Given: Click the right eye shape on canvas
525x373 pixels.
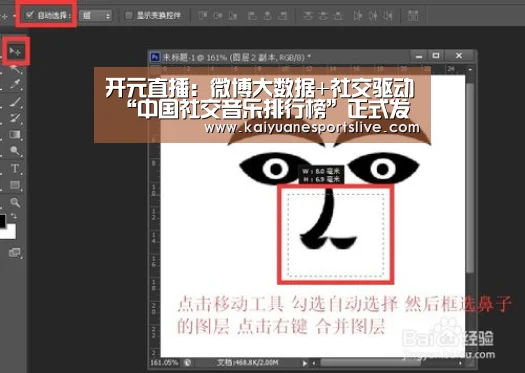Looking at the screenshot, I should tap(383, 168).
